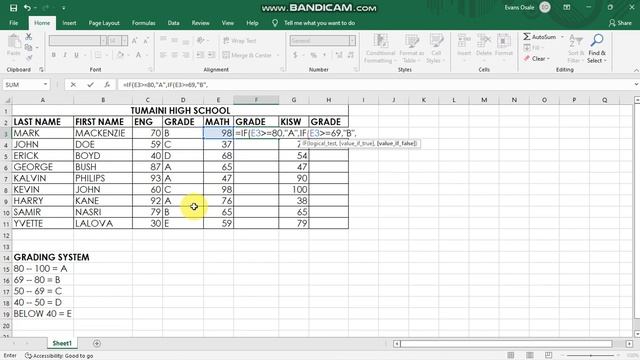Click the Clear eraser icon

[x=527, y=58]
